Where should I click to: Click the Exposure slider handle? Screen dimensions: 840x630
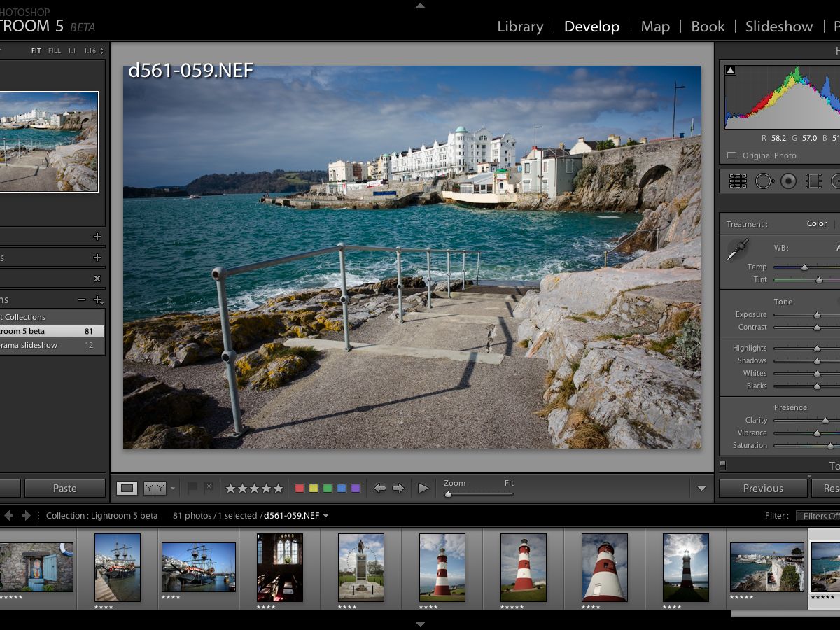tap(816, 315)
